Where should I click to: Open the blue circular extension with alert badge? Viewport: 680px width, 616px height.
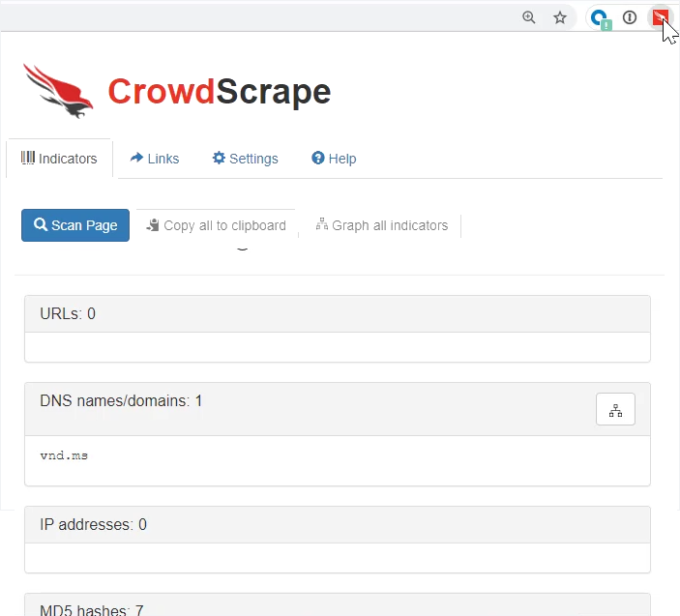(x=601, y=19)
